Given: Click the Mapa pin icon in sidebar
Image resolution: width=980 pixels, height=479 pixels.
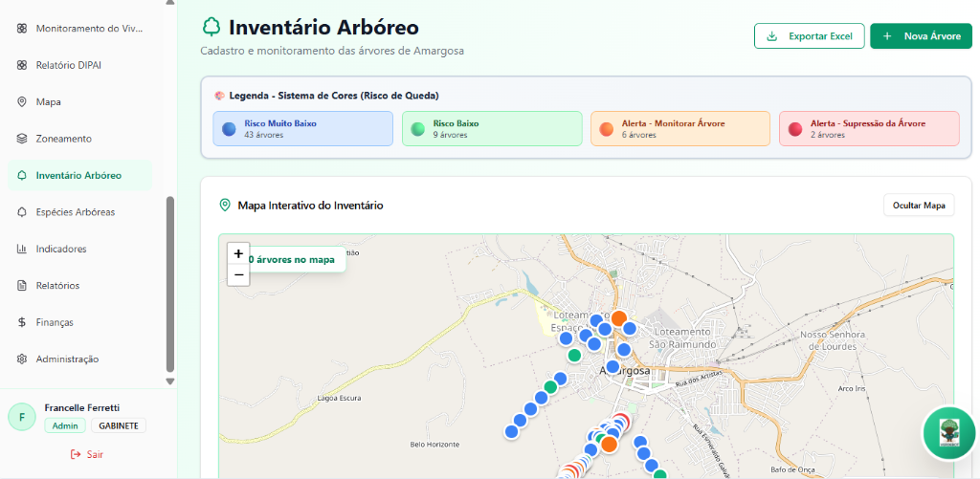Looking at the screenshot, I should point(22,101).
